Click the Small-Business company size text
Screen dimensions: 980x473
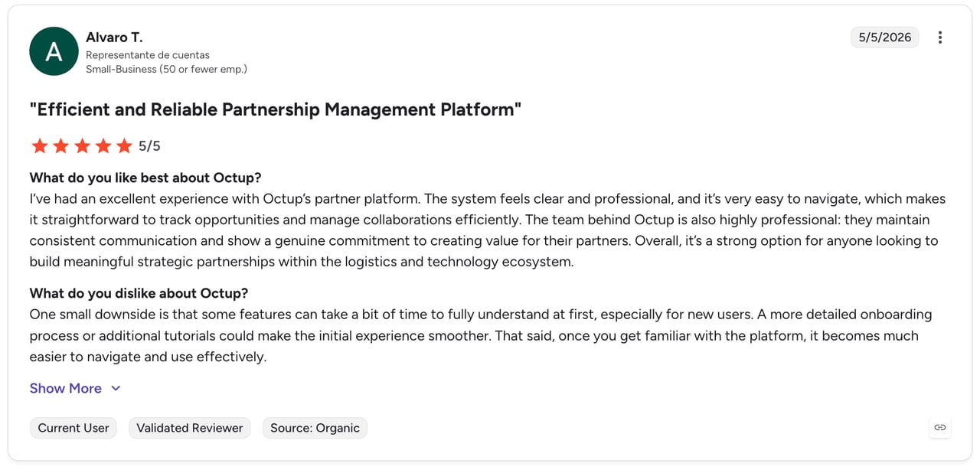pyautogui.click(x=166, y=69)
